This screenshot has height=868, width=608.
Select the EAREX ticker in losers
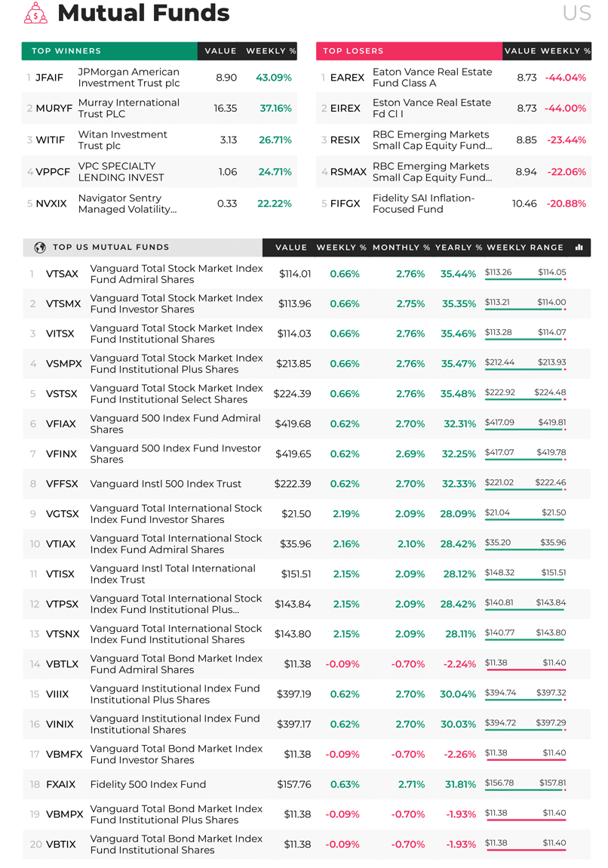[348, 78]
